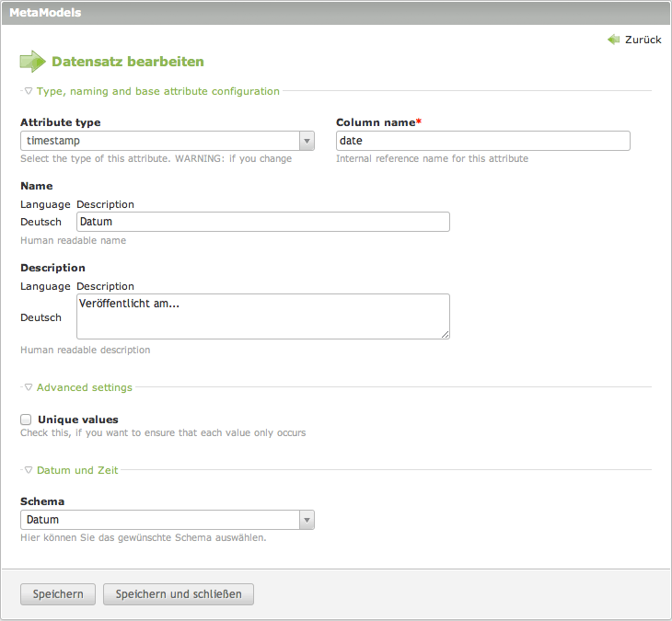672x621 pixels.
Task: Click the Datensatz bearbeiten heading
Action: [x=127, y=62]
